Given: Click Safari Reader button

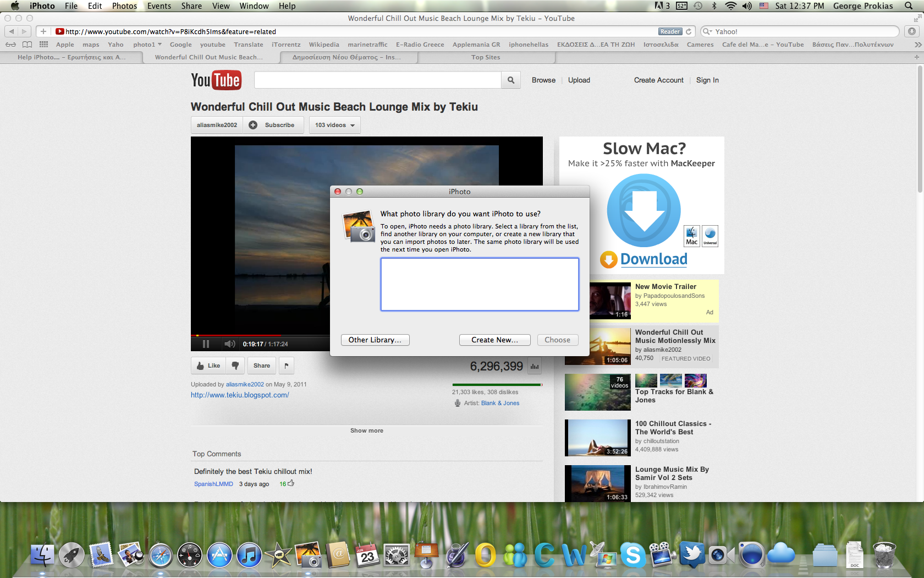Looking at the screenshot, I should pyautogui.click(x=670, y=31).
